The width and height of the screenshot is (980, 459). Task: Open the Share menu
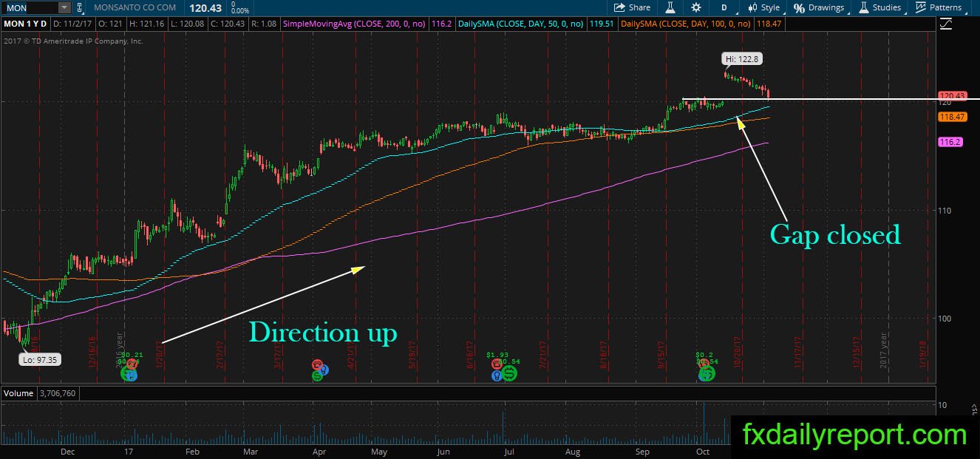[x=633, y=7]
